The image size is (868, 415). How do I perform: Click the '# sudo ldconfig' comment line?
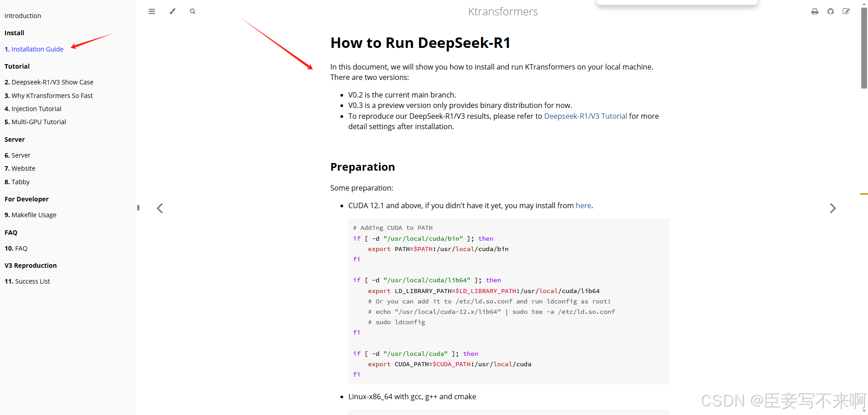(x=396, y=322)
